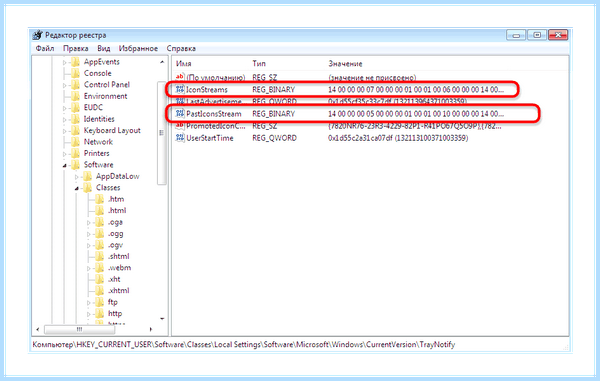The height and width of the screenshot is (381, 600).
Task: Click the .ogv folder icon
Action: [99, 245]
